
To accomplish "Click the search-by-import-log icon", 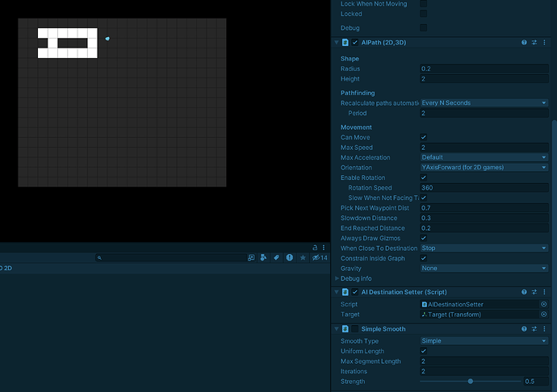I will 290,258.
